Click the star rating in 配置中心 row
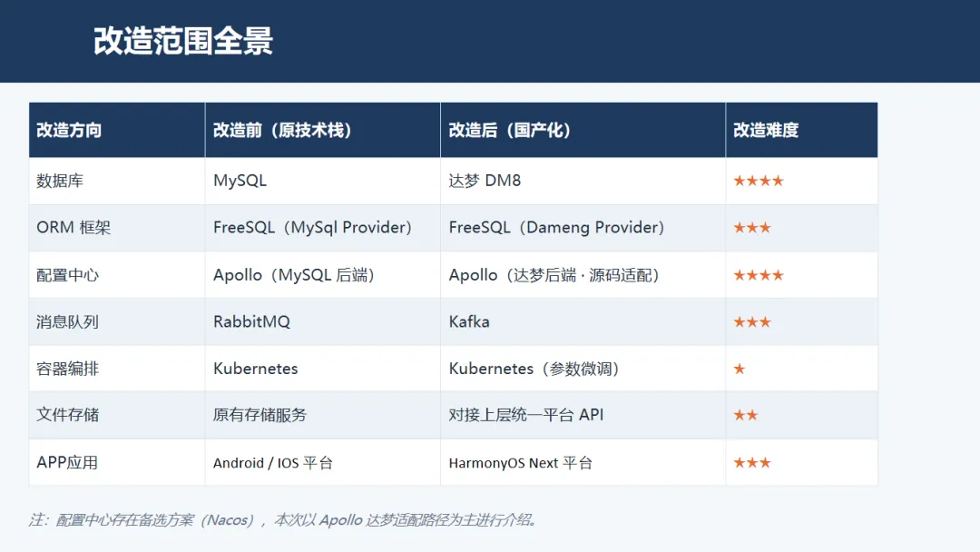 tap(758, 275)
